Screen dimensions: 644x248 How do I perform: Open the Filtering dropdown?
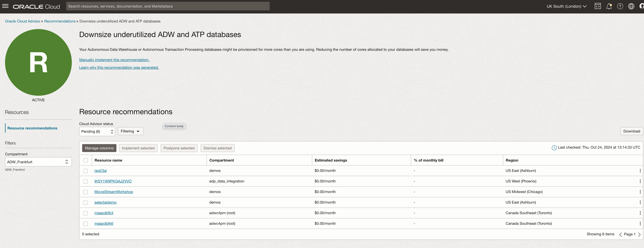130,131
